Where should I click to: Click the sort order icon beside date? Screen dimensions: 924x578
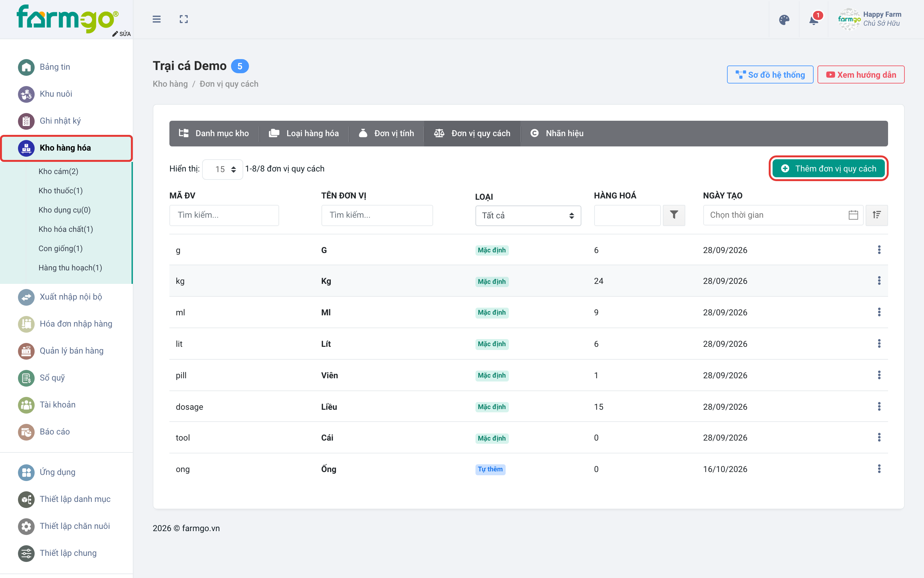877,215
